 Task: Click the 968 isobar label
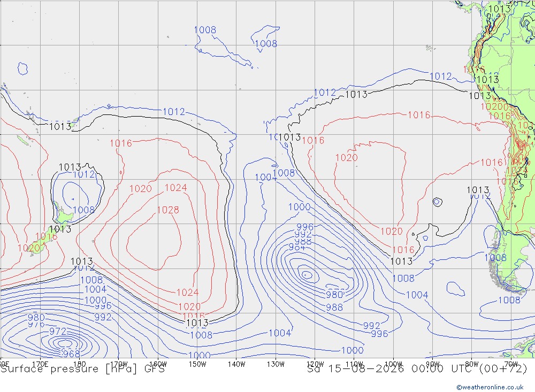(71, 354)
